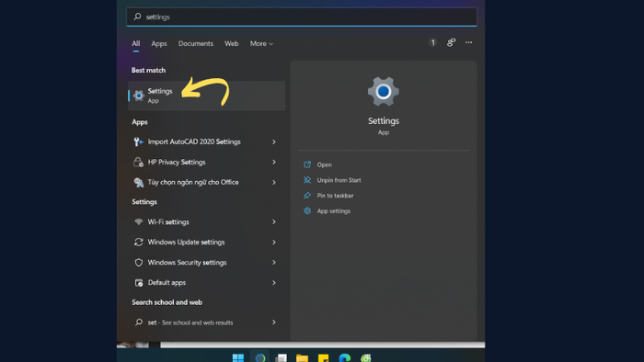
Task: Click the large Settings gear in preview pane
Action: click(x=384, y=92)
